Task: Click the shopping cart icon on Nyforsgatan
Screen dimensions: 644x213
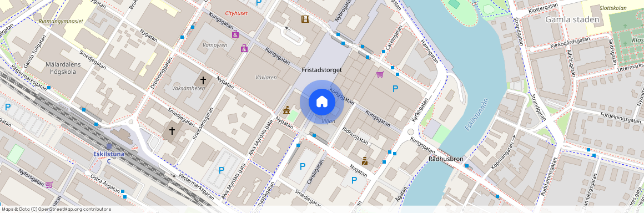Action: (x=49, y=185)
